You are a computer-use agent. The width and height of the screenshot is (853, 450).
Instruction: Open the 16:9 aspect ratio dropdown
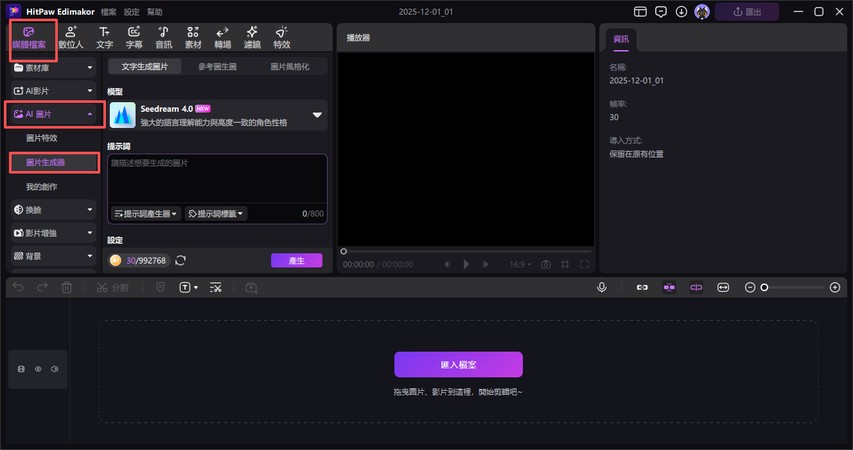[x=520, y=264]
